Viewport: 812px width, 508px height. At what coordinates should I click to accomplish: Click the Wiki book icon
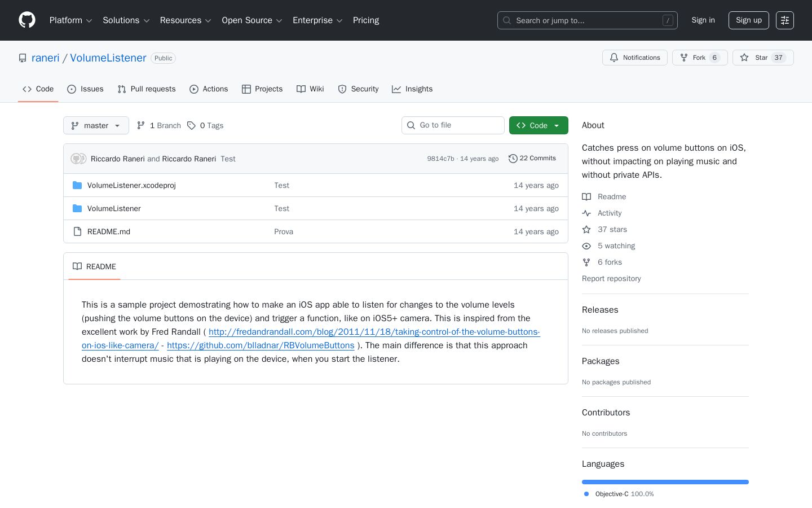301,89
